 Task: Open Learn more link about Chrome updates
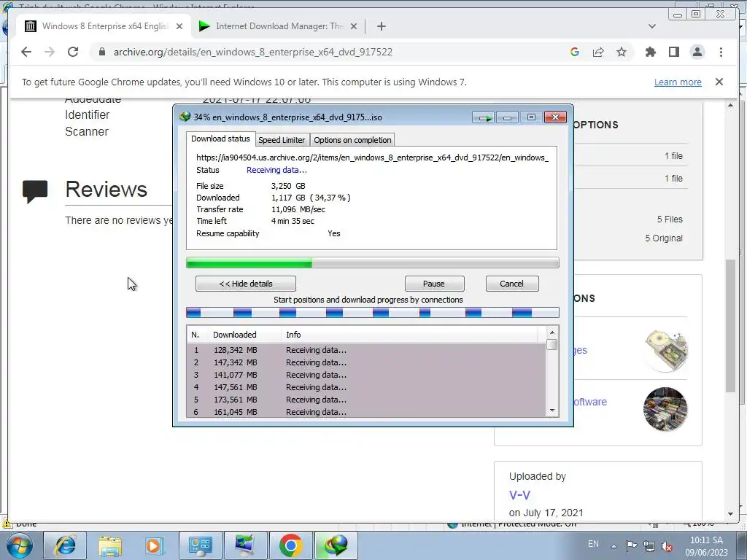click(x=678, y=82)
